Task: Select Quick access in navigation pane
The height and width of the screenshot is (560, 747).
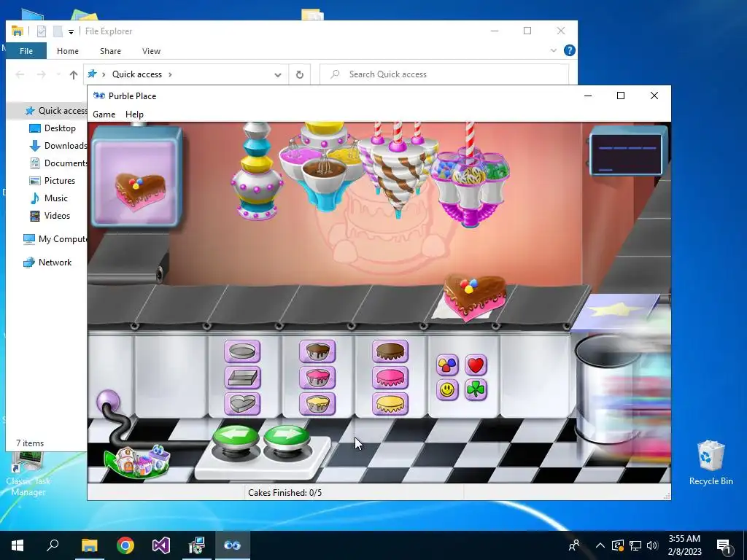Action: point(56,111)
